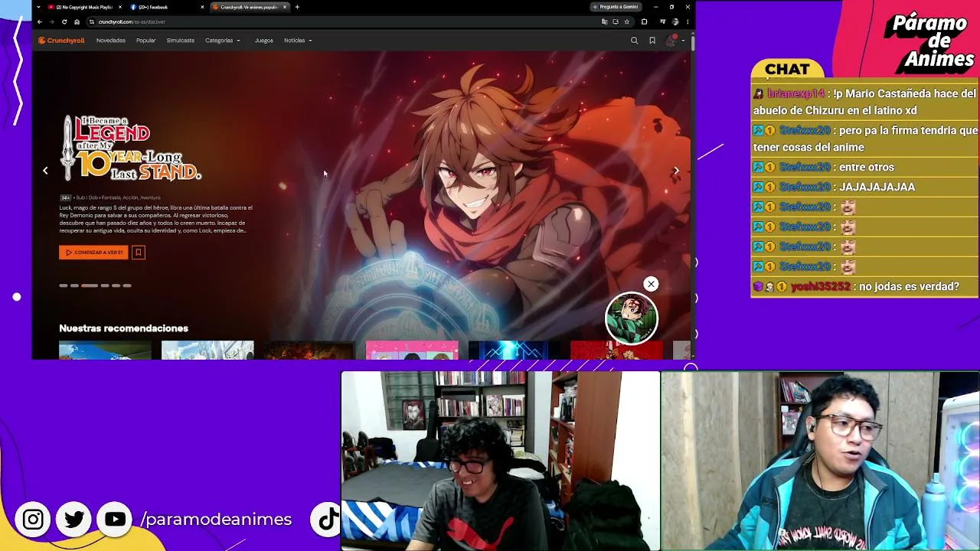Add the featured anime to watchlist
This screenshot has width=980, height=551.
coord(139,252)
